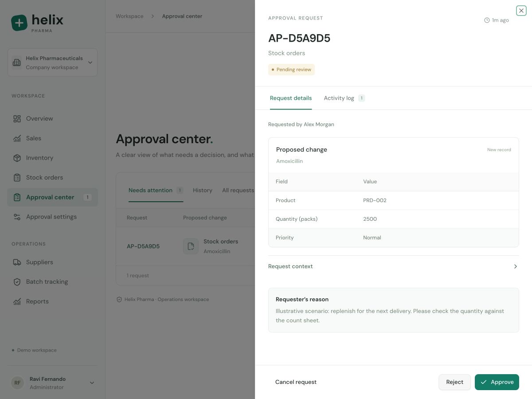Switch to the Activity log tab
This screenshot has width=532, height=399.
point(344,98)
